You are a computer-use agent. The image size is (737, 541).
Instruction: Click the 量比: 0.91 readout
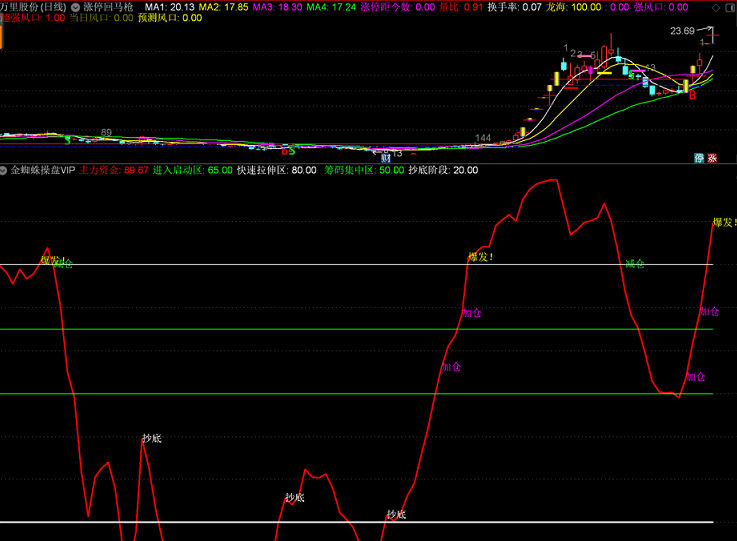(461, 7)
